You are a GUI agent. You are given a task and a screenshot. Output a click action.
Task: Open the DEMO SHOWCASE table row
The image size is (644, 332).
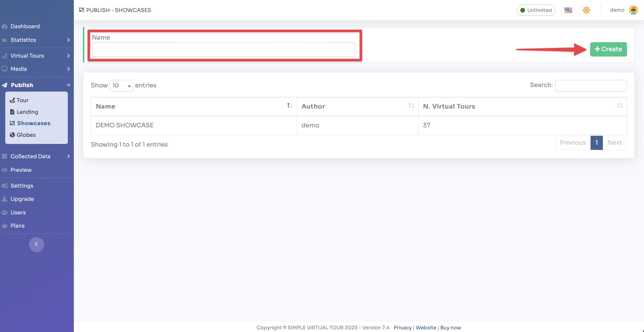[125, 125]
